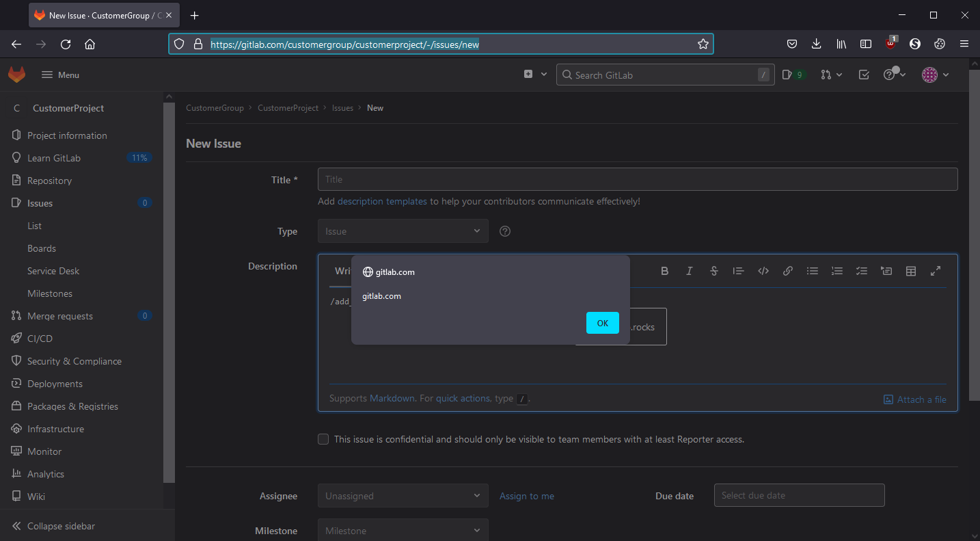This screenshot has width=980, height=541.
Task: Click the Title input field
Action: point(637,179)
